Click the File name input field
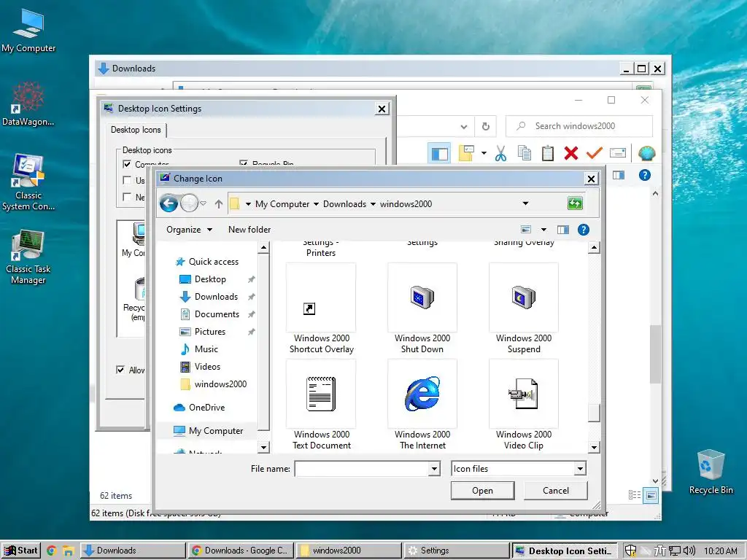 point(363,469)
